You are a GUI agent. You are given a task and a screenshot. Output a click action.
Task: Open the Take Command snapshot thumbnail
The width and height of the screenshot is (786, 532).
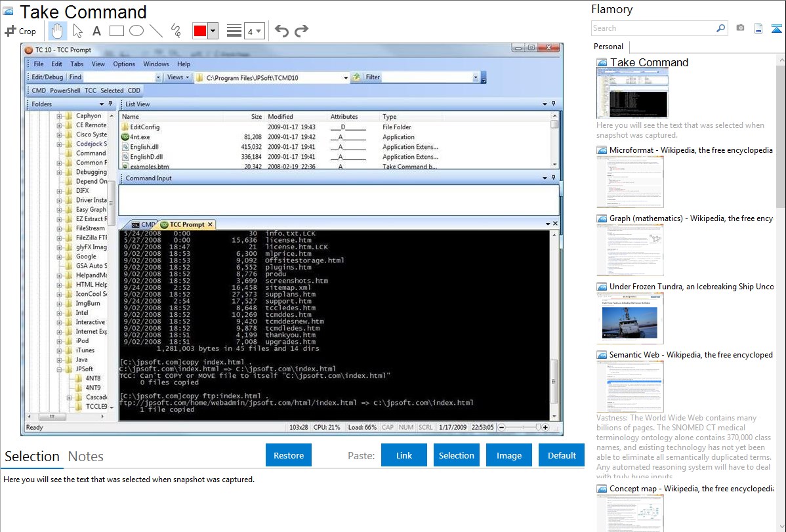point(632,92)
